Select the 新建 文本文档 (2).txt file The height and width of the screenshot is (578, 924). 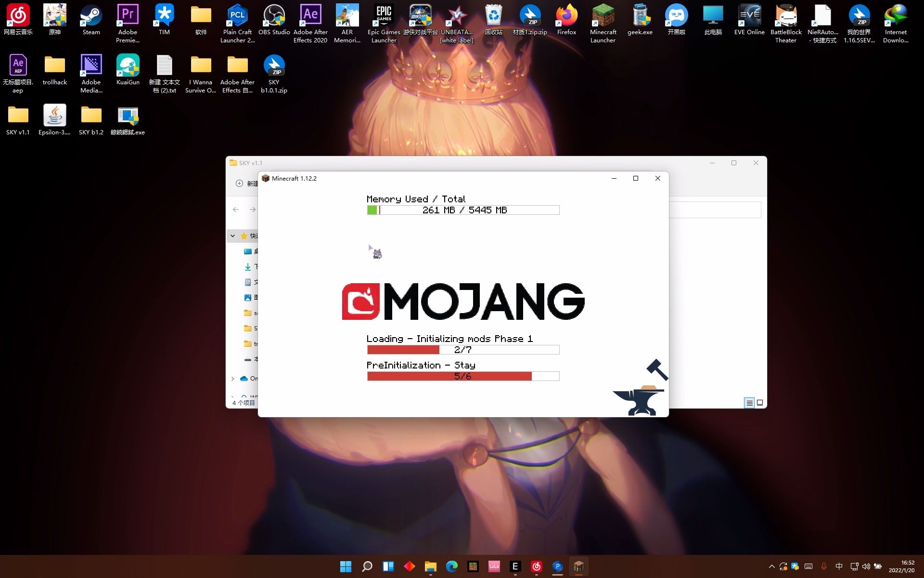[164, 73]
